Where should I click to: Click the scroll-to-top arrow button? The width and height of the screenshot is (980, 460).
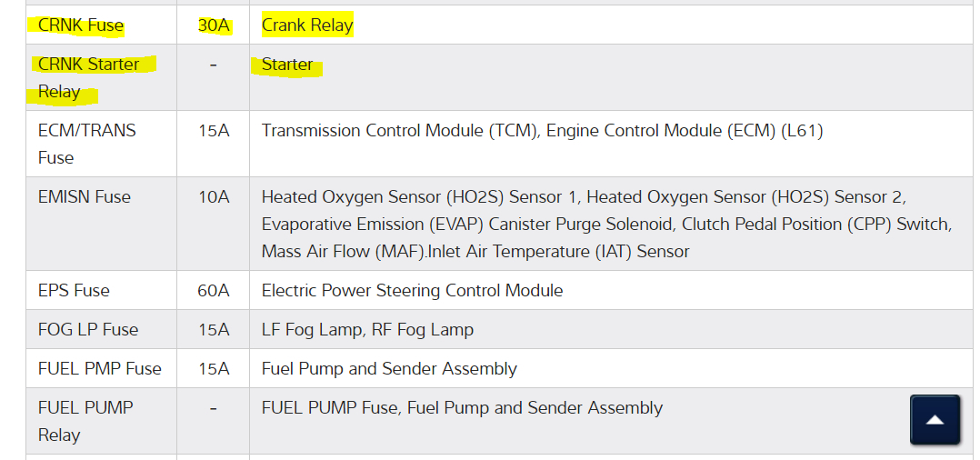[935, 420]
